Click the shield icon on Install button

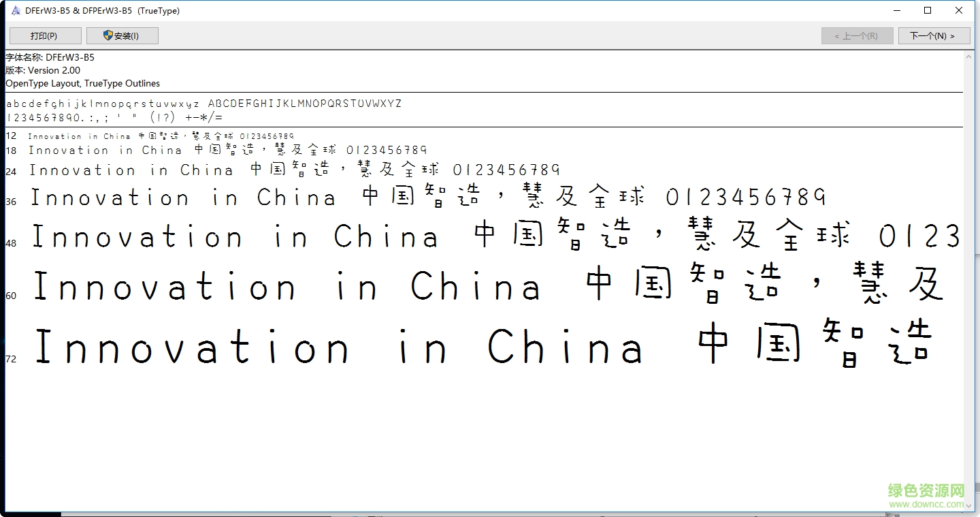108,35
